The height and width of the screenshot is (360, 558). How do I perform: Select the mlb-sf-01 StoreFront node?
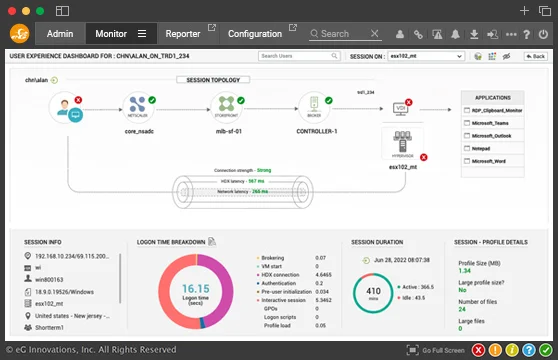(x=227, y=107)
